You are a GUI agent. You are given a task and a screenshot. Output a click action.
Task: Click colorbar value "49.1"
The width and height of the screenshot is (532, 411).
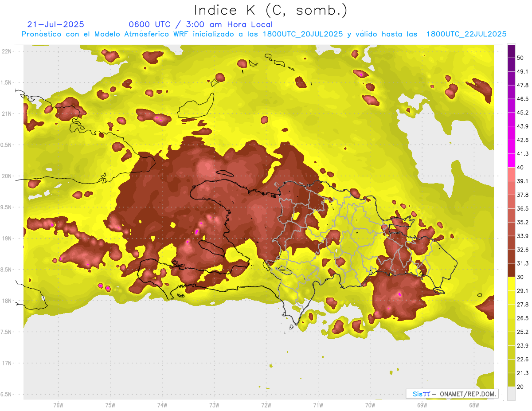click(523, 71)
